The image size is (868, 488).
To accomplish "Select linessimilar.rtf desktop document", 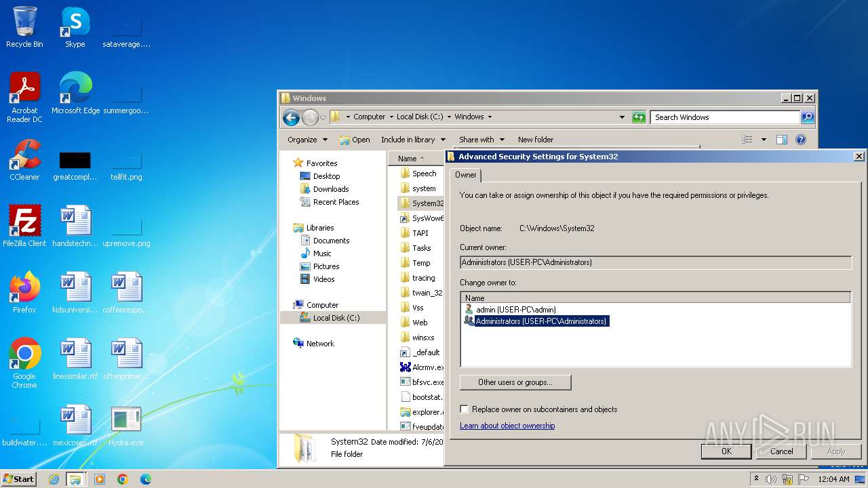I will [x=75, y=359].
